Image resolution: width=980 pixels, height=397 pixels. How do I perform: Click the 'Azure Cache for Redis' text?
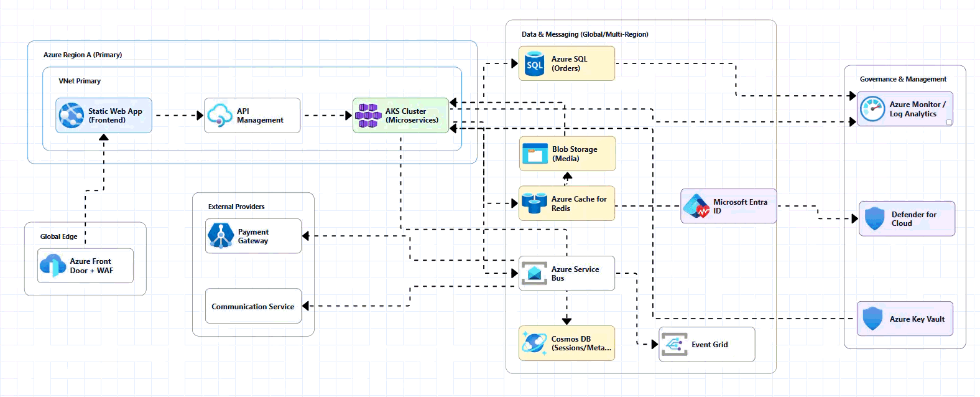[x=579, y=203]
